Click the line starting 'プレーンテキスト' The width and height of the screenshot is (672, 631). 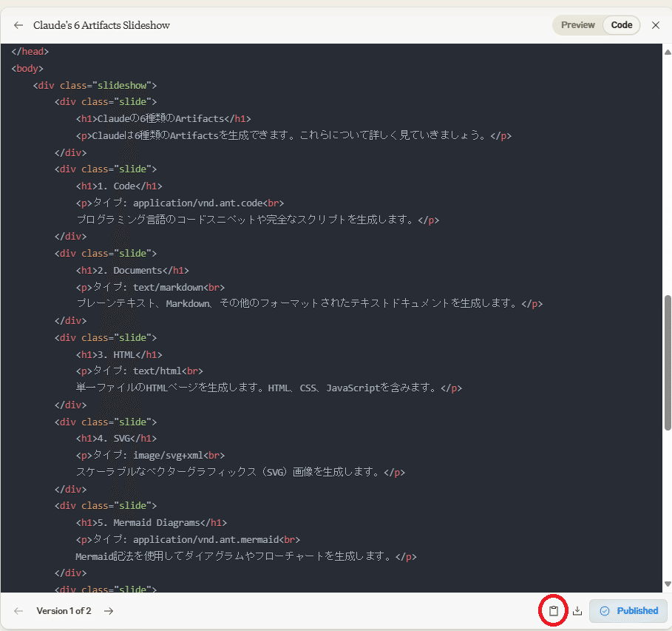point(310,304)
